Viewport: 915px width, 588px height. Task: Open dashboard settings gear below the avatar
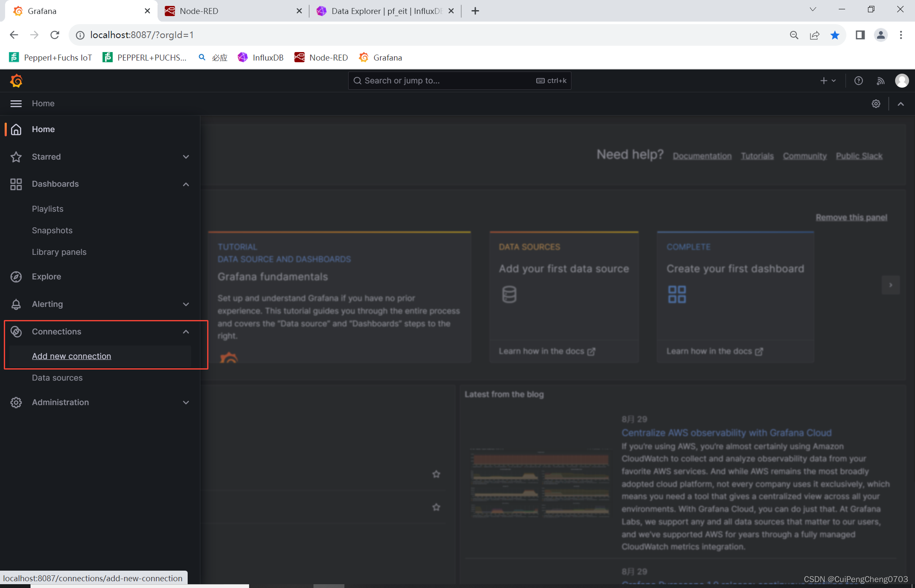tap(876, 103)
